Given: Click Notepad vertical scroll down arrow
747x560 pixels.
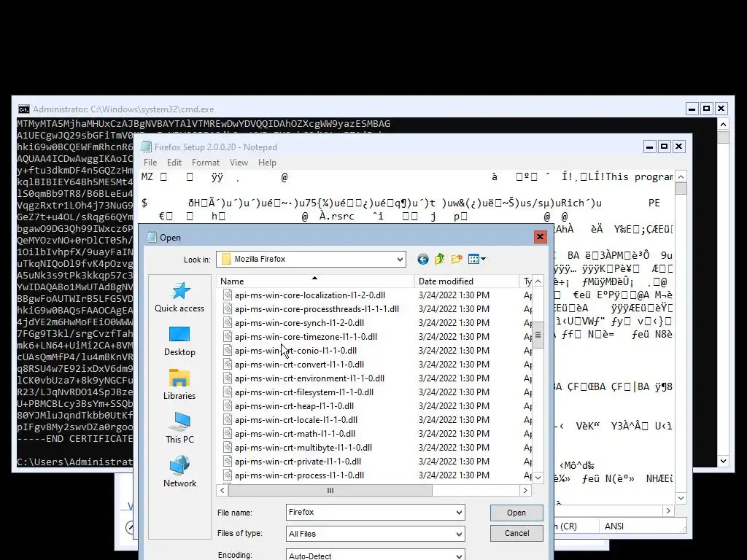Looking at the screenshot, I should (681, 498).
